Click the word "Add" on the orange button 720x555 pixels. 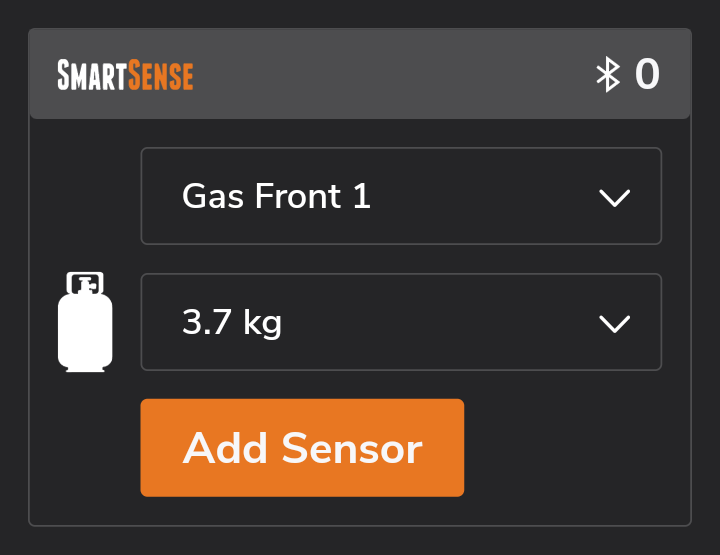[x=225, y=448]
